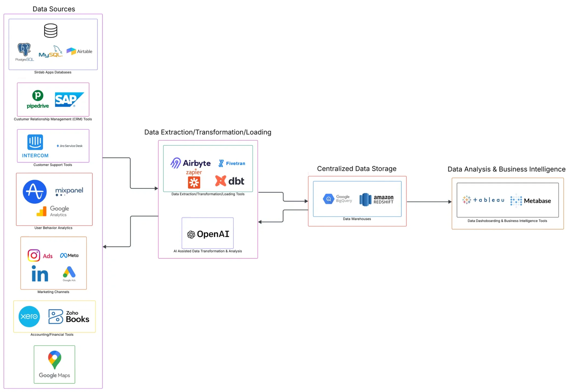Click the generic database cylinder icon
This screenshot has width=571, height=392.
click(x=51, y=31)
